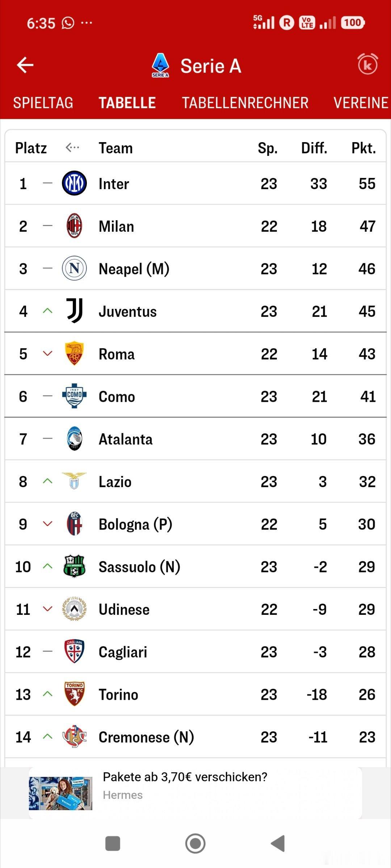Select the Como club crest
Screen dimensions: 391x868
pyautogui.click(x=74, y=396)
